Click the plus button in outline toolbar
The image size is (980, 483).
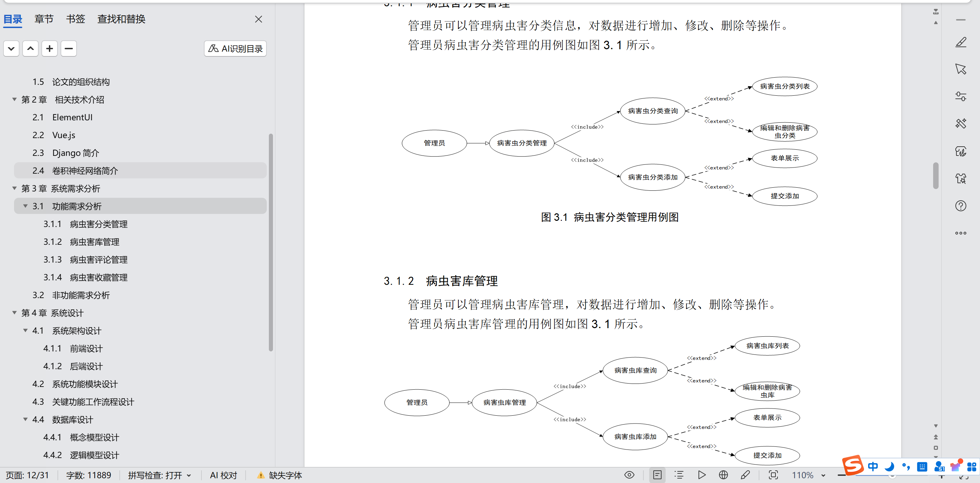50,49
